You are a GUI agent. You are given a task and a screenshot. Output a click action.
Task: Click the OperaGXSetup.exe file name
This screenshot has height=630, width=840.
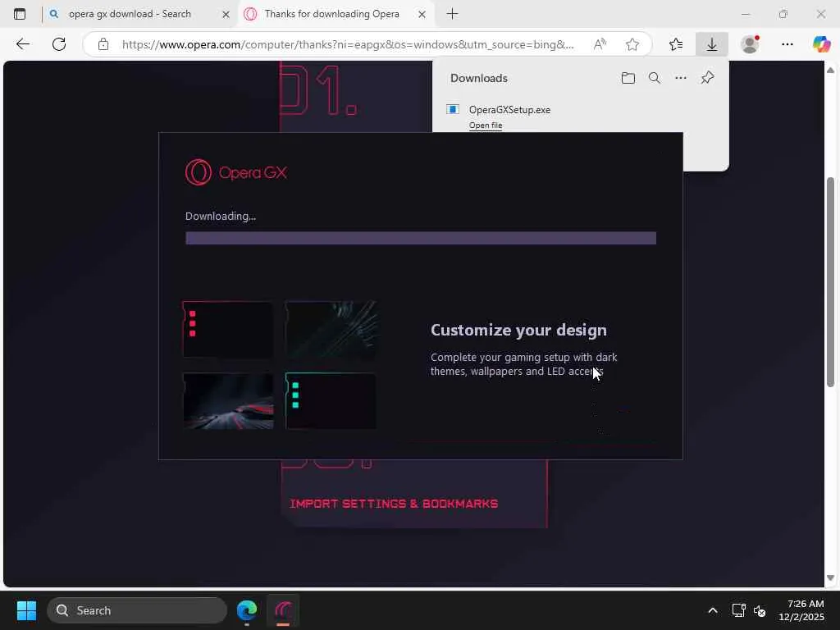[x=509, y=110]
